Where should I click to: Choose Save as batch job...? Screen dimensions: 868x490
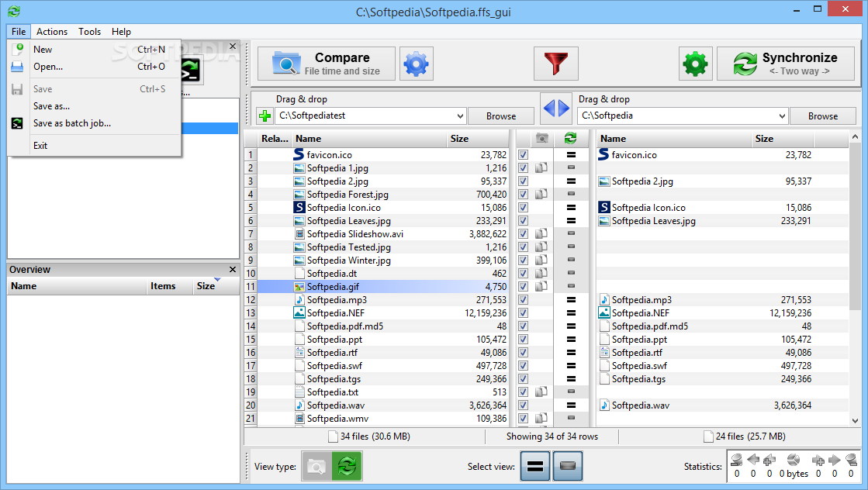pos(94,123)
